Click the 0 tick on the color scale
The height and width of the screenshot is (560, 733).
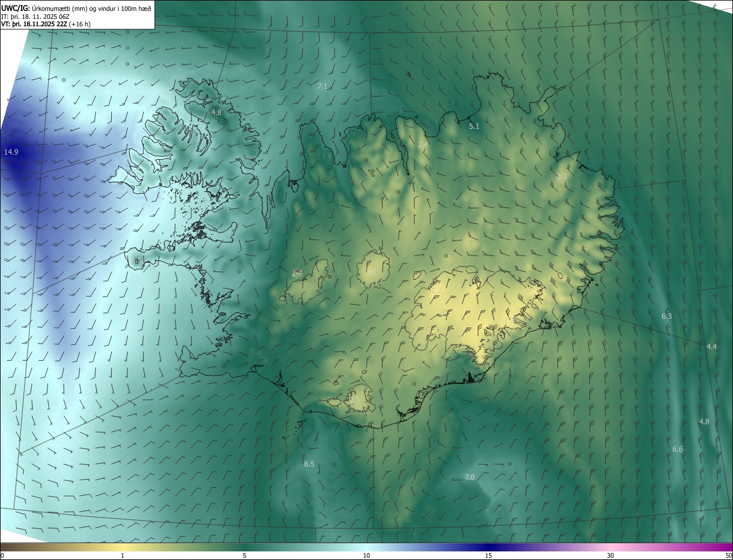2,555
